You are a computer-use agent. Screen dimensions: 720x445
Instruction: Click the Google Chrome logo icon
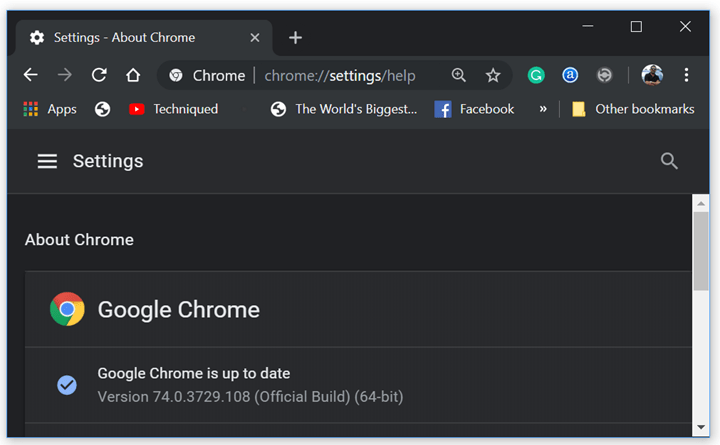pos(67,309)
